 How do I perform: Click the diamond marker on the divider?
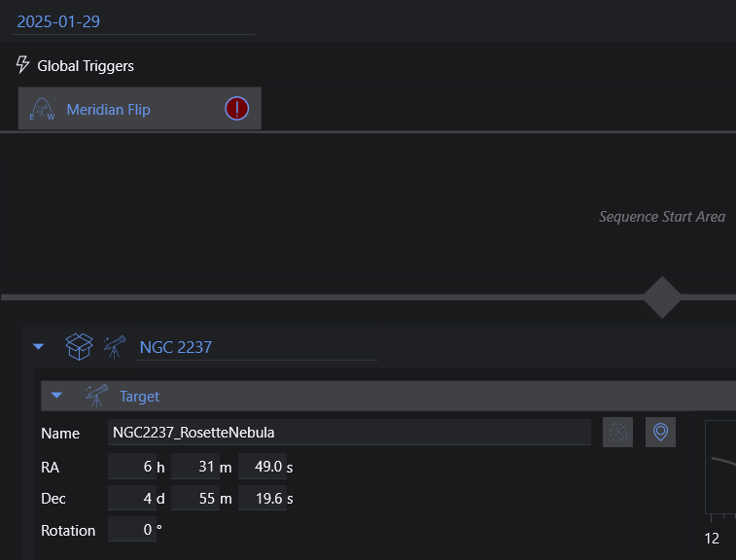[x=662, y=297]
